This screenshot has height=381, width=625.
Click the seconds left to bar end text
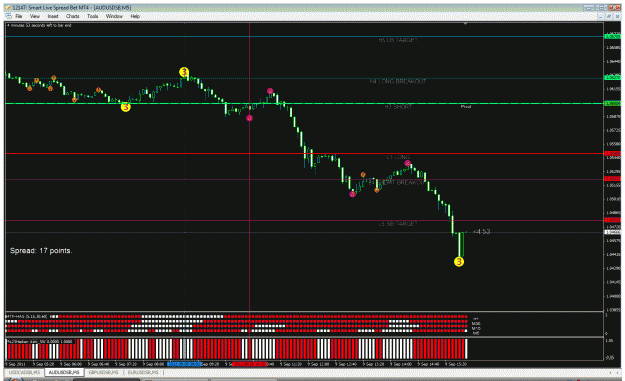[x=39, y=26]
